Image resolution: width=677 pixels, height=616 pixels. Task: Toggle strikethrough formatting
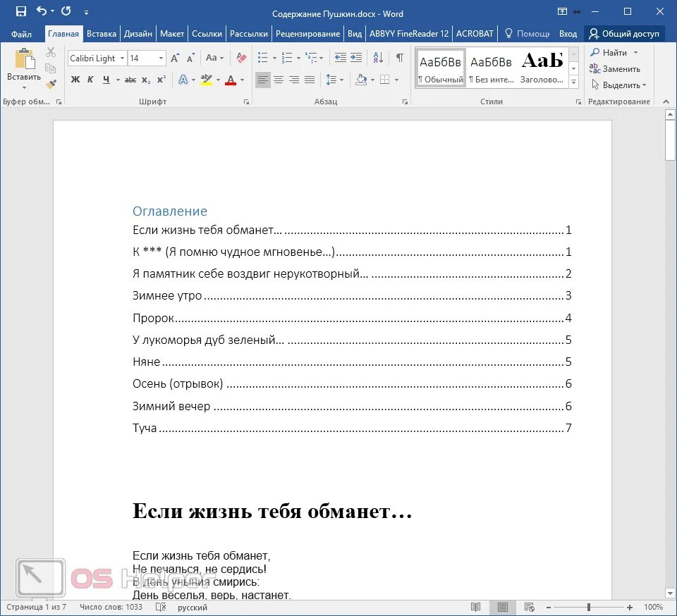click(130, 80)
